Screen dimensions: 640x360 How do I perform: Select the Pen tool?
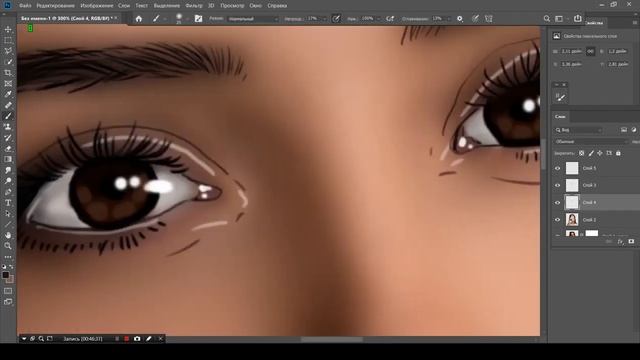tap(8, 192)
